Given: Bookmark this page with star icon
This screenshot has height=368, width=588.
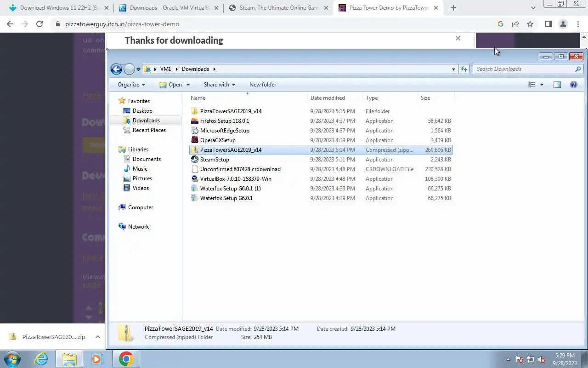Looking at the screenshot, I should coord(530,24).
